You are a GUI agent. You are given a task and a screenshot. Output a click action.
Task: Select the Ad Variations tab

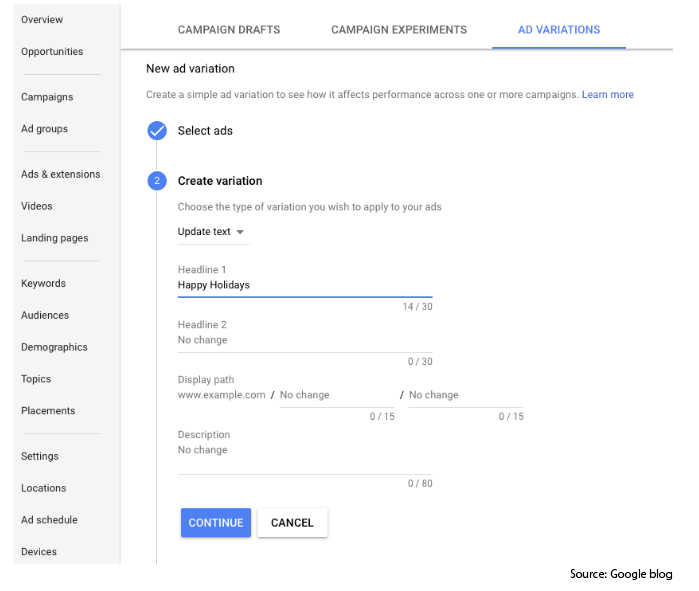pos(559,30)
